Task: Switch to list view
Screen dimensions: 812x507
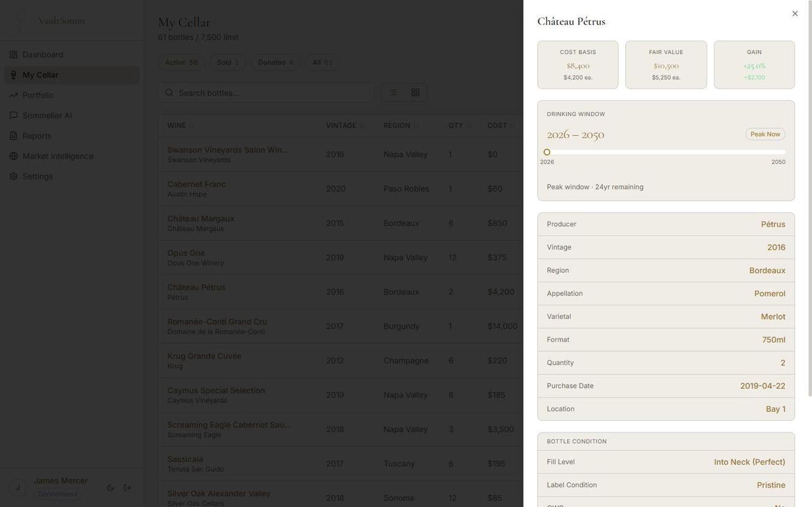Action: (x=393, y=92)
